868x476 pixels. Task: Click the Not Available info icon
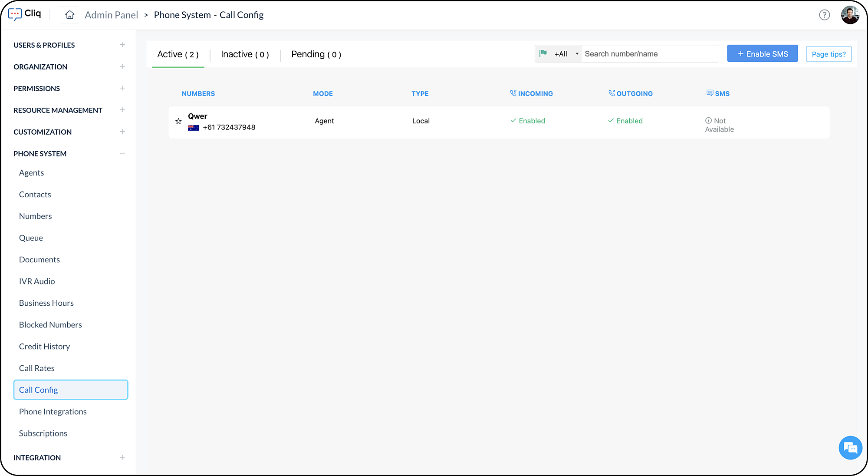point(708,121)
